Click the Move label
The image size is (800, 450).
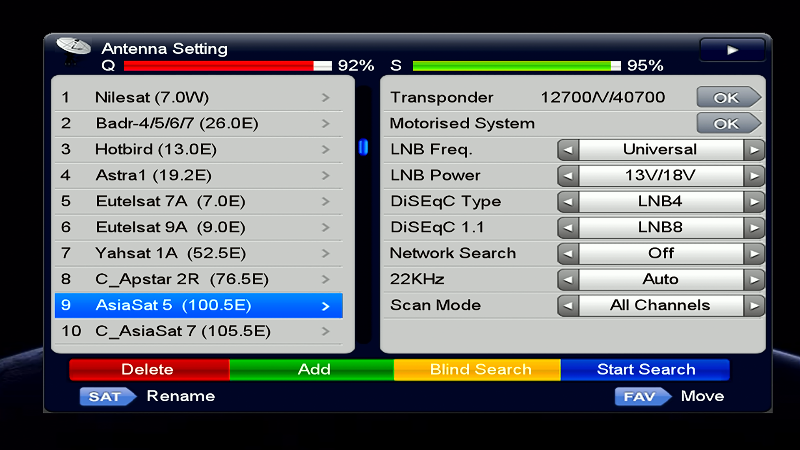[x=703, y=396]
